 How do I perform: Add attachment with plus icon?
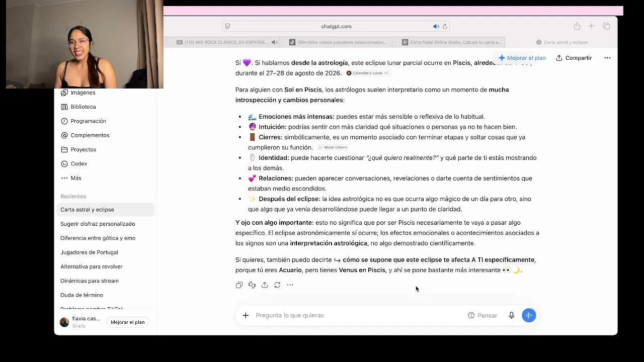(246, 315)
